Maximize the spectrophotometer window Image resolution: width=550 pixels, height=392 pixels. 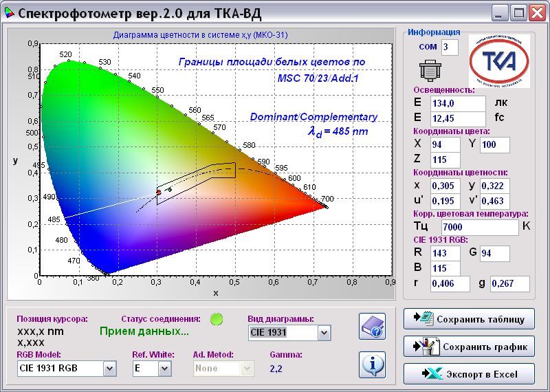pyautogui.click(x=519, y=12)
